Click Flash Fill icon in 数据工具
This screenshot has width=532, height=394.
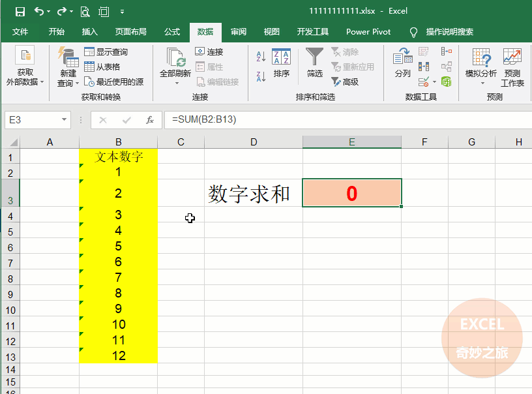[423, 52]
